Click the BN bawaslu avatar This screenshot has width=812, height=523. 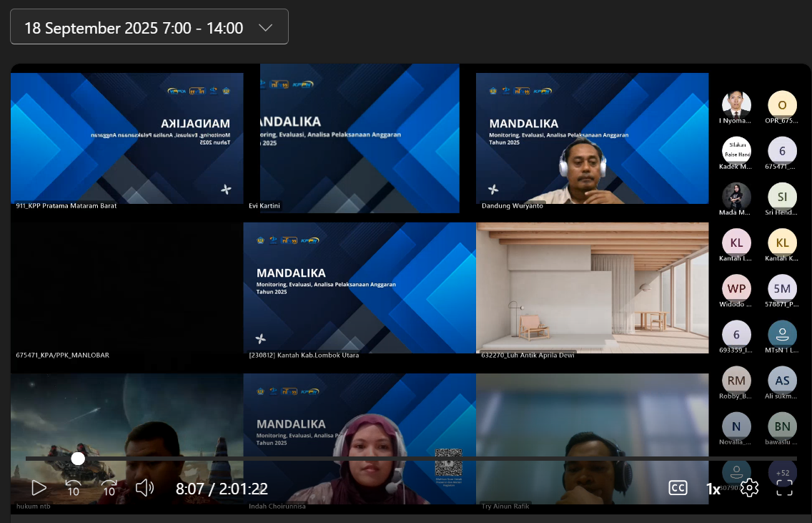[x=782, y=426]
